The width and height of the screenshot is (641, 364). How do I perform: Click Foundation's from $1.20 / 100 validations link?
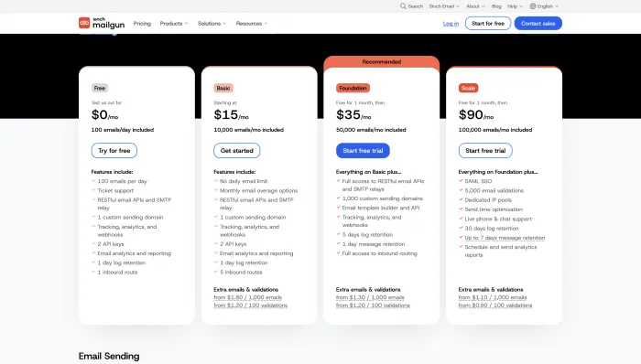tap(373, 305)
